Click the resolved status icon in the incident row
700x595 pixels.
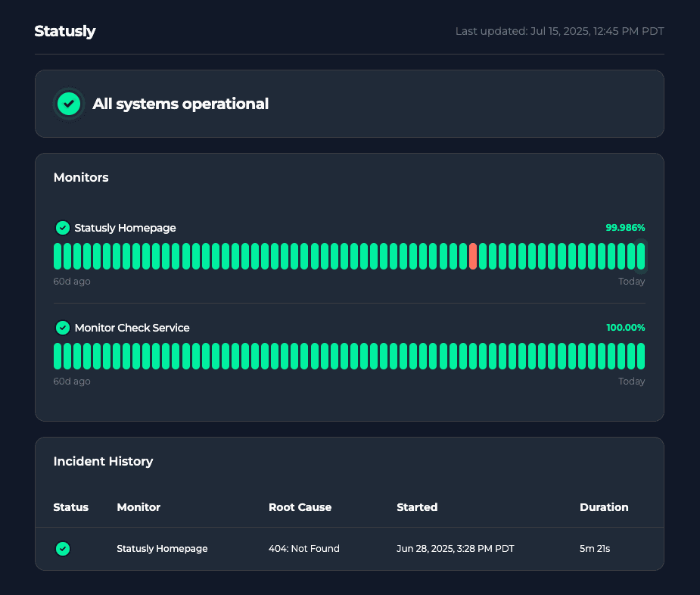pos(63,549)
